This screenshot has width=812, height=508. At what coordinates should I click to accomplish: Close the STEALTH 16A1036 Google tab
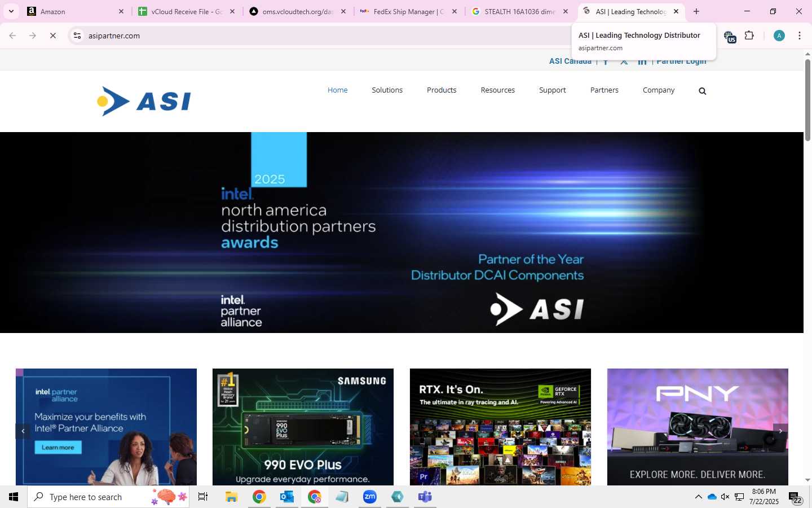(x=566, y=11)
